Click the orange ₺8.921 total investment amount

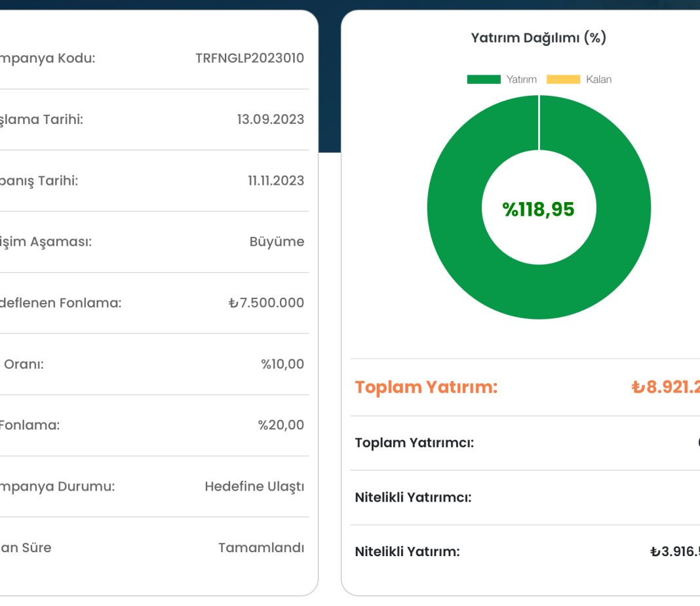pyautogui.click(x=666, y=387)
